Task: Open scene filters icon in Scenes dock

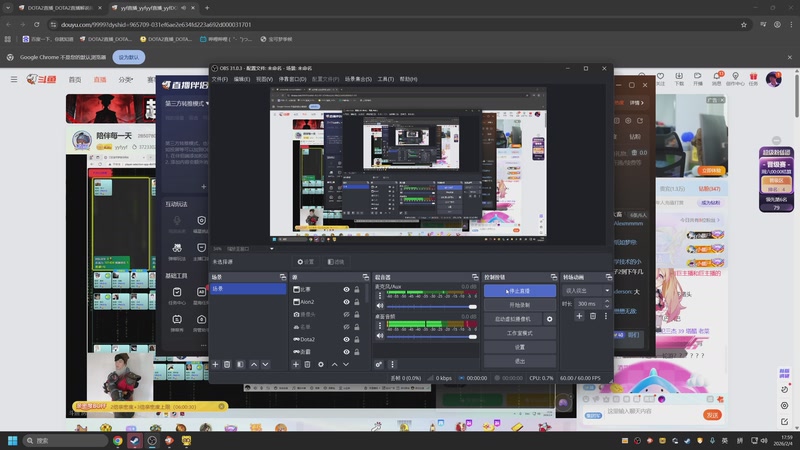Action: click(x=240, y=364)
